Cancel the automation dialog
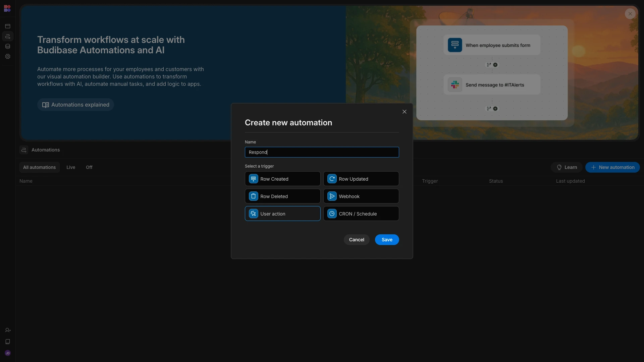The width and height of the screenshot is (644, 362). coord(356,240)
